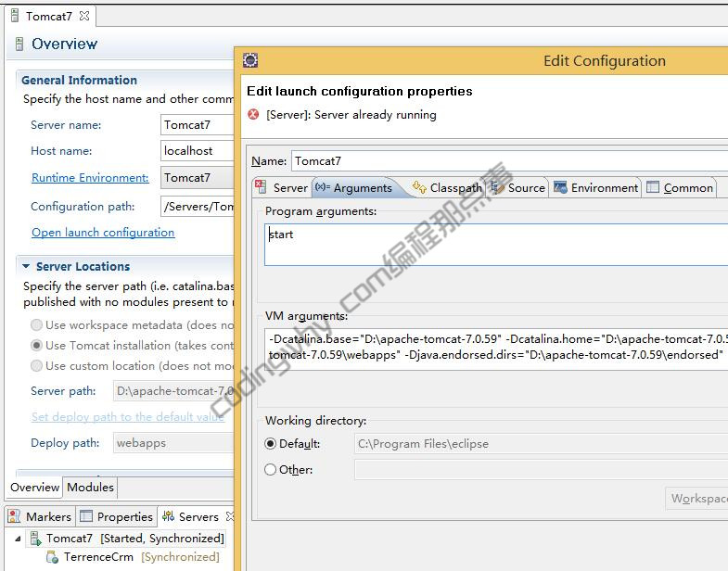Click the Name field containing Tomcat7 in dialog

(510, 161)
